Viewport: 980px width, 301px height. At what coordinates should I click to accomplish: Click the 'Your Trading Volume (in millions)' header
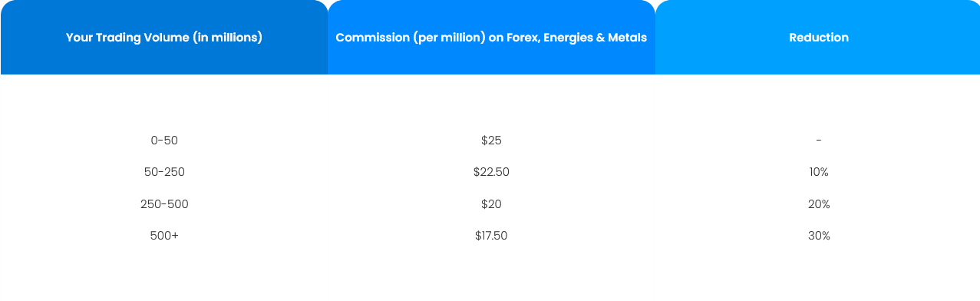tap(164, 37)
